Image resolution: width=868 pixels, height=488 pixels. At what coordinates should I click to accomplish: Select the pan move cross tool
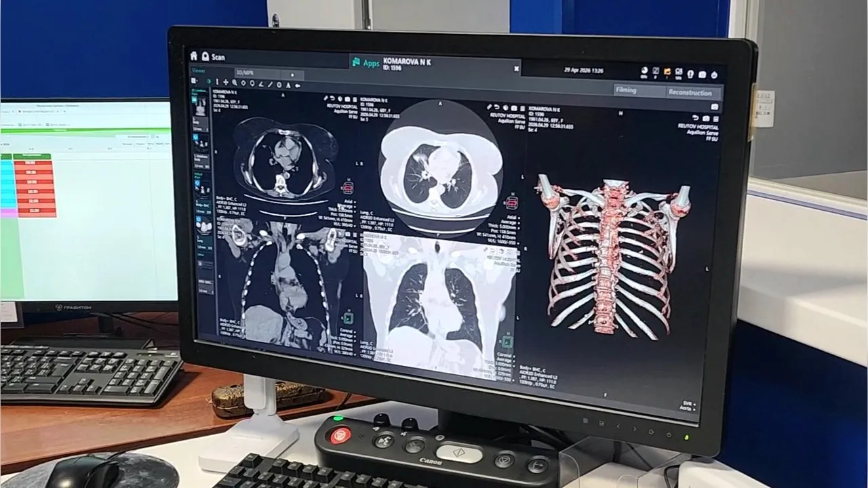point(225,83)
